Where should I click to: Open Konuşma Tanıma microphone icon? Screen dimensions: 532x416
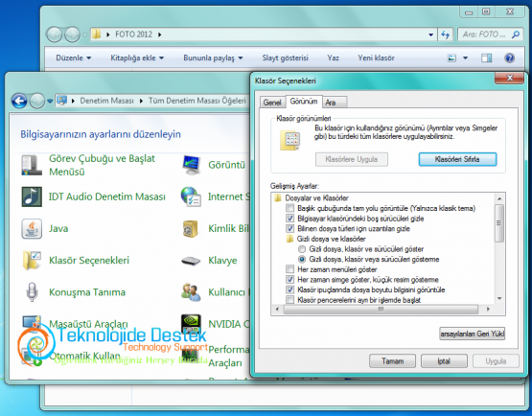coord(32,291)
